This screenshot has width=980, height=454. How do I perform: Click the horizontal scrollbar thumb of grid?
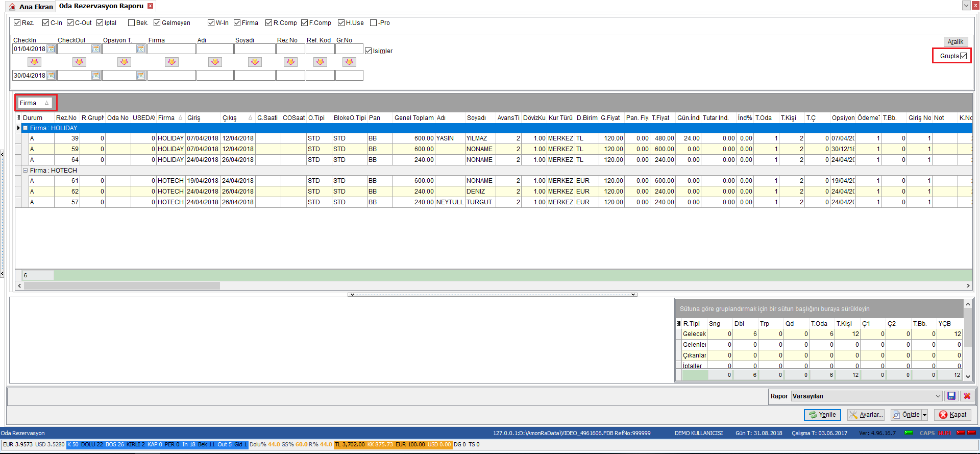tap(121, 286)
